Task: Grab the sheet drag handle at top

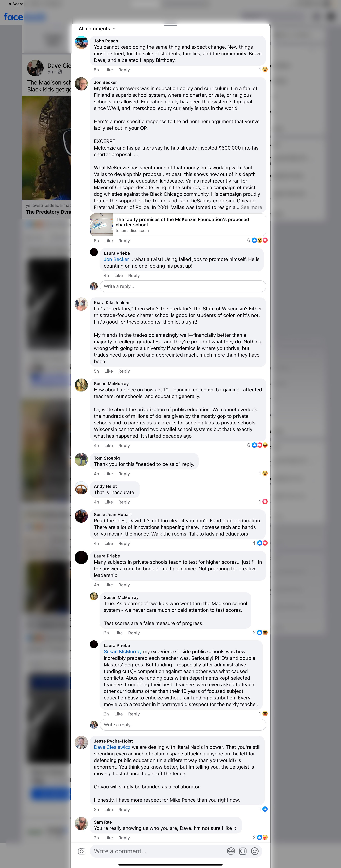Action: click(170, 25)
